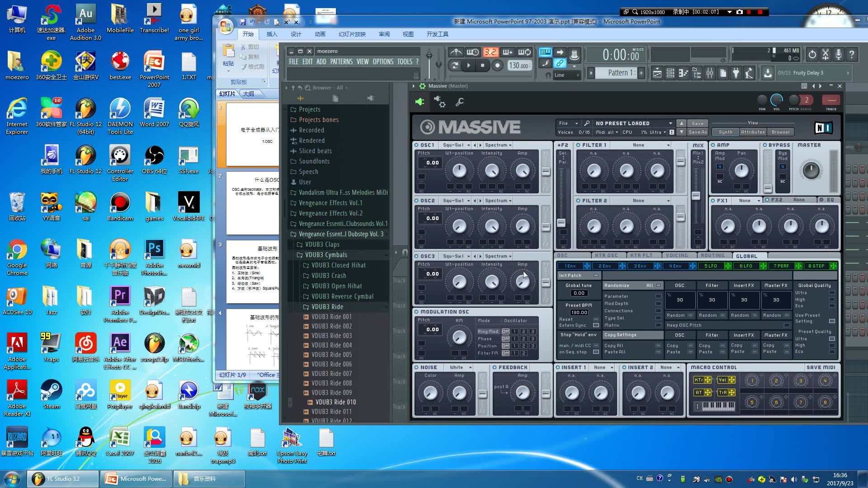Enable Keep OSC Pitch checkbox
Screen dimensions: 868x488
(x=787, y=325)
